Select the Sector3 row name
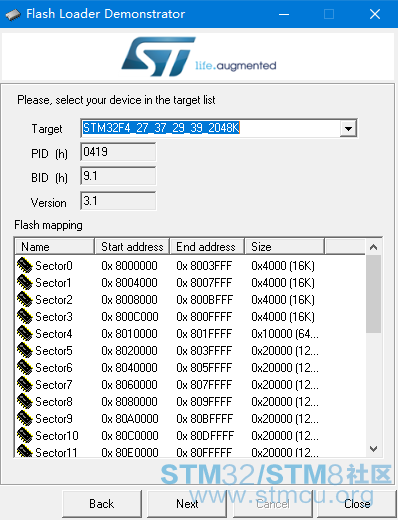The width and height of the screenshot is (398, 520). click(x=54, y=317)
